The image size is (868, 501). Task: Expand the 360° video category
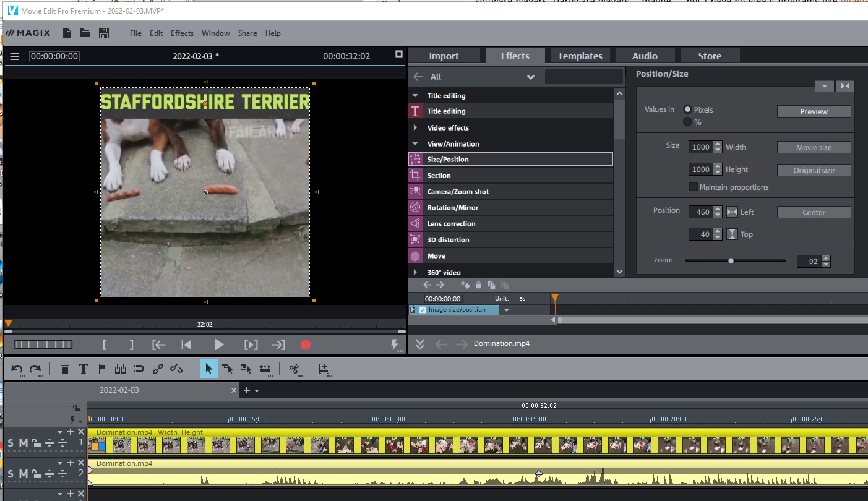tap(415, 272)
